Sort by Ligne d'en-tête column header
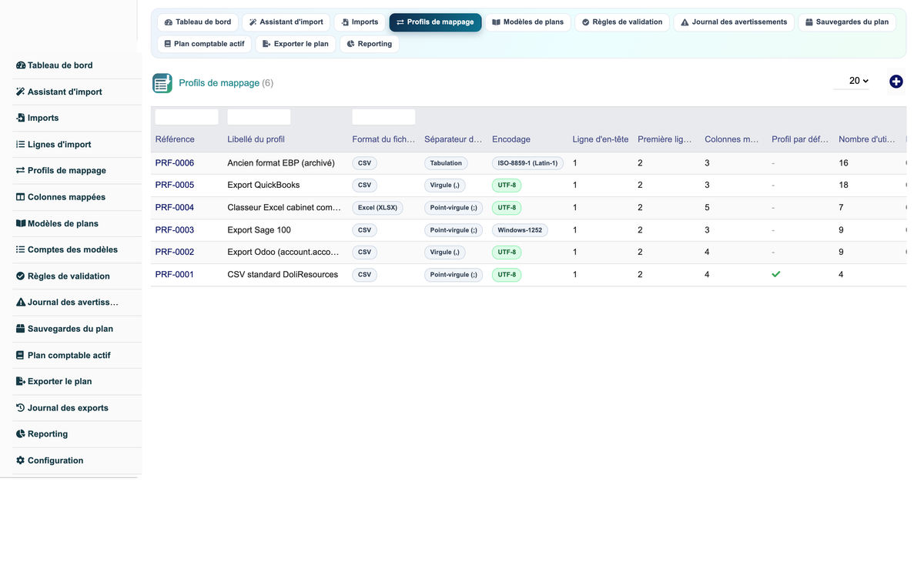 point(601,139)
